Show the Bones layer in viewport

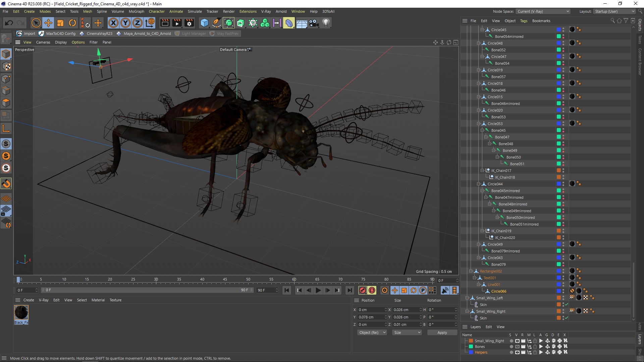click(x=517, y=347)
